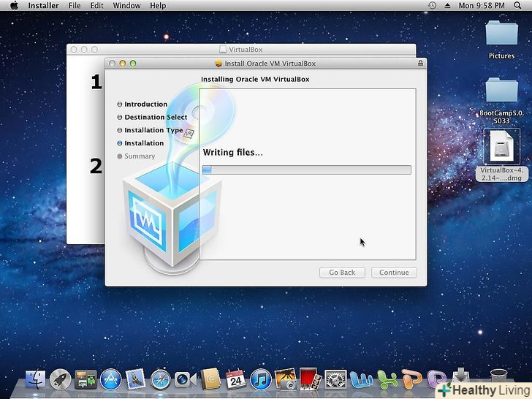Open Safari compass icon in dock
The height and width of the screenshot is (399, 532).
pos(161,379)
